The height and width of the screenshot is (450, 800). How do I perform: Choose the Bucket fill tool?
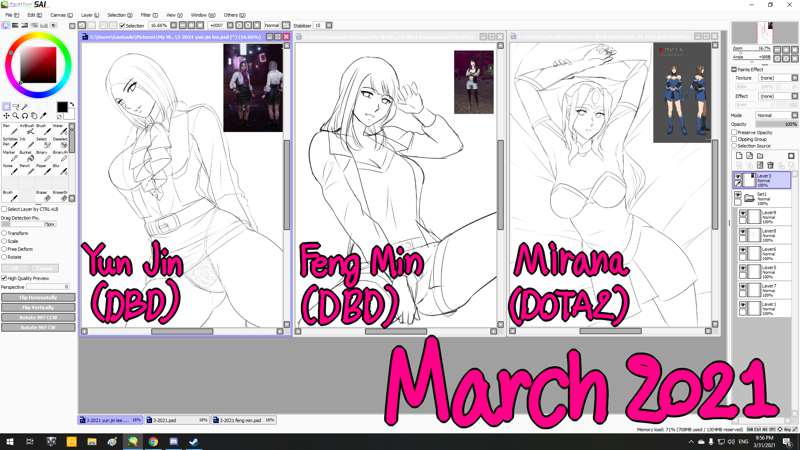[x=25, y=157]
